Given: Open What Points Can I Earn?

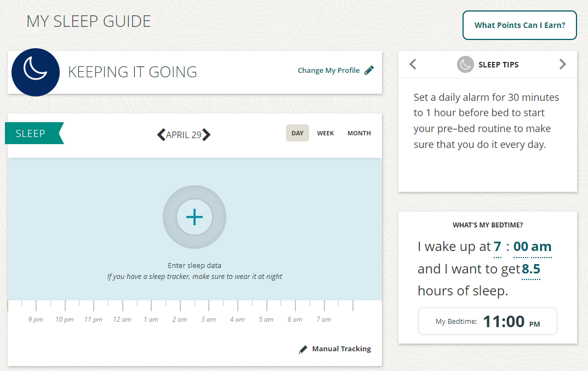Looking at the screenshot, I should [520, 25].
